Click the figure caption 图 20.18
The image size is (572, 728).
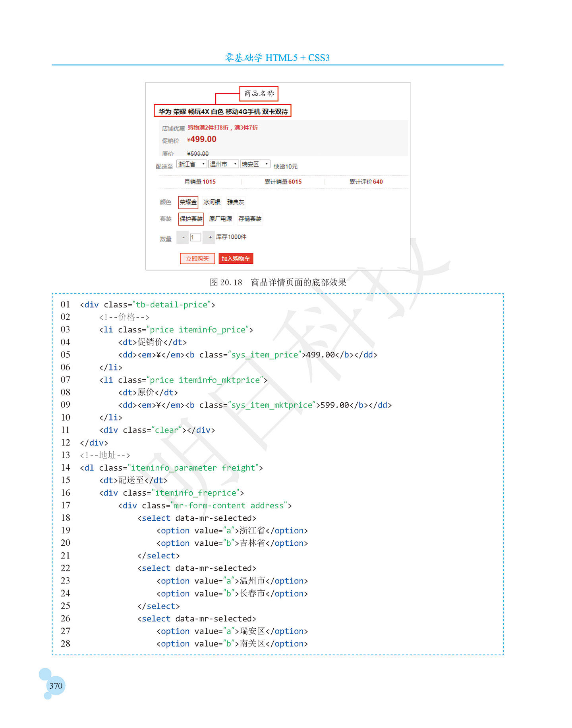pyautogui.click(x=278, y=282)
